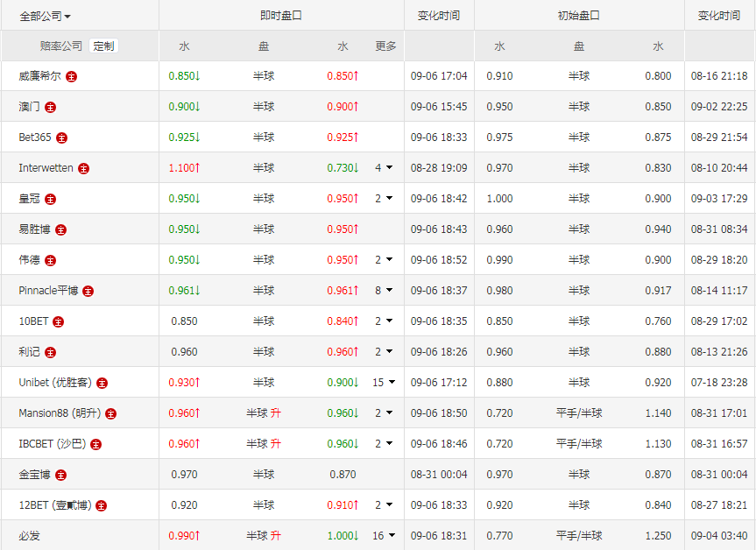Open the 全部公司 company filter dropdown

click(45, 16)
